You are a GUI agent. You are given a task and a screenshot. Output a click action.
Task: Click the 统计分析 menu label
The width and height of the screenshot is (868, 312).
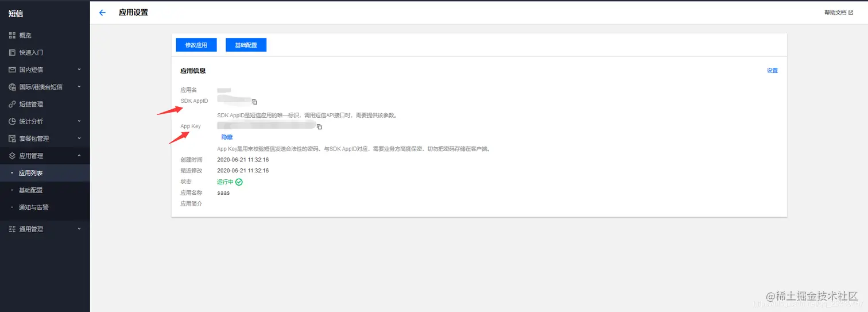[31, 121]
